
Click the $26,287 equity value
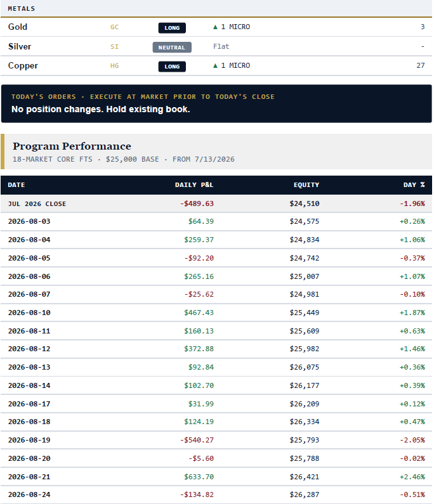click(305, 494)
